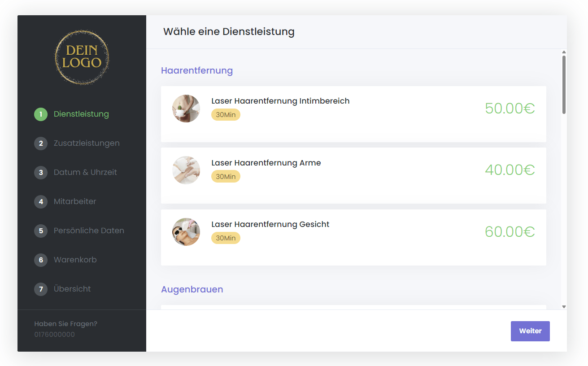The image size is (588, 366).
Task: Click the scrollbar up arrow
Action: click(x=564, y=52)
